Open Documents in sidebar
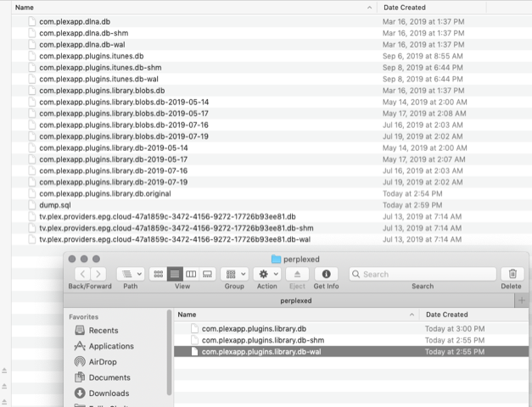The width and height of the screenshot is (532, 407). tap(103, 377)
